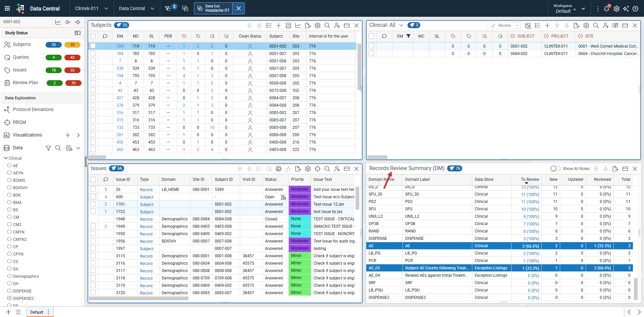Viewport: 644px width, 317px height.
Task: Select the Default workspace tab at bottom
Action: coord(37,312)
